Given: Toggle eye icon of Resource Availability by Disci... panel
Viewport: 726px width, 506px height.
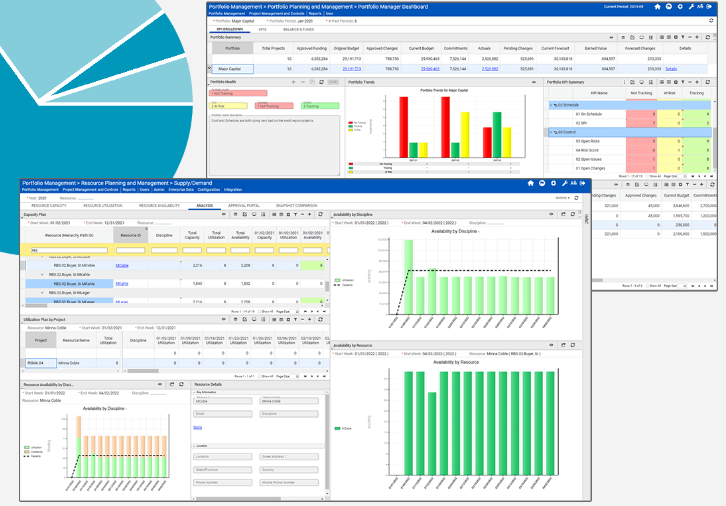Looking at the screenshot, I should 160,384.
